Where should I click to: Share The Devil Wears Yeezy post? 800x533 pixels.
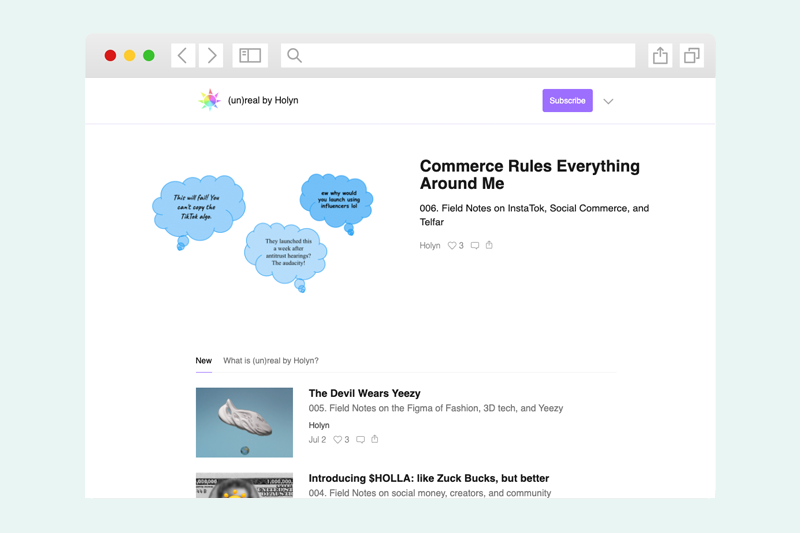375,439
